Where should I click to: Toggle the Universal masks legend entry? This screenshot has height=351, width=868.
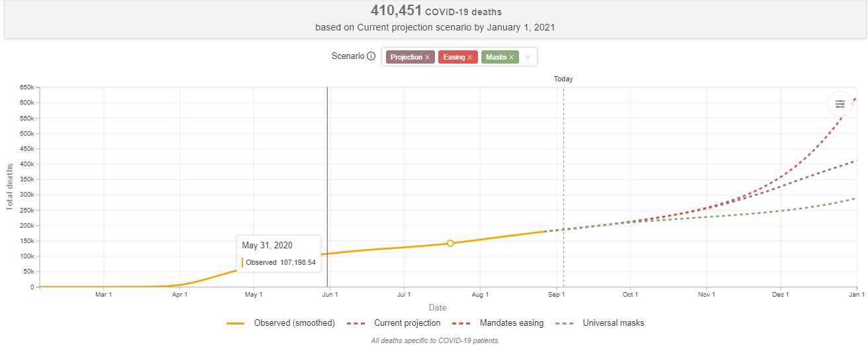point(613,323)
